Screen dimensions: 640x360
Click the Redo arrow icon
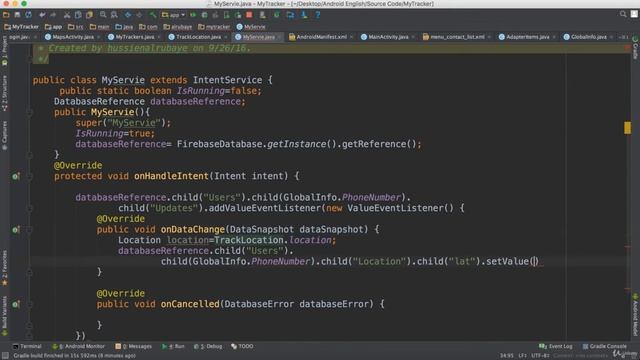pos(53,15)
